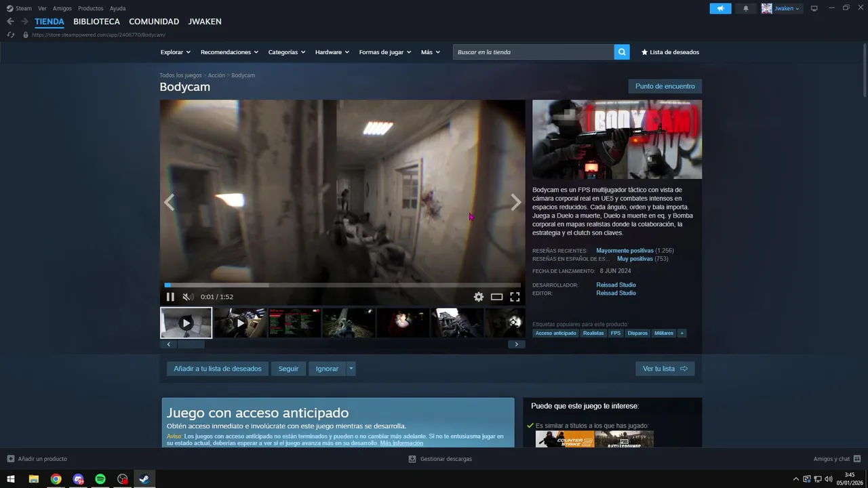This screenshot has height=488, width=868.
Task: Open the Ayuda menu
Action: 117,8
